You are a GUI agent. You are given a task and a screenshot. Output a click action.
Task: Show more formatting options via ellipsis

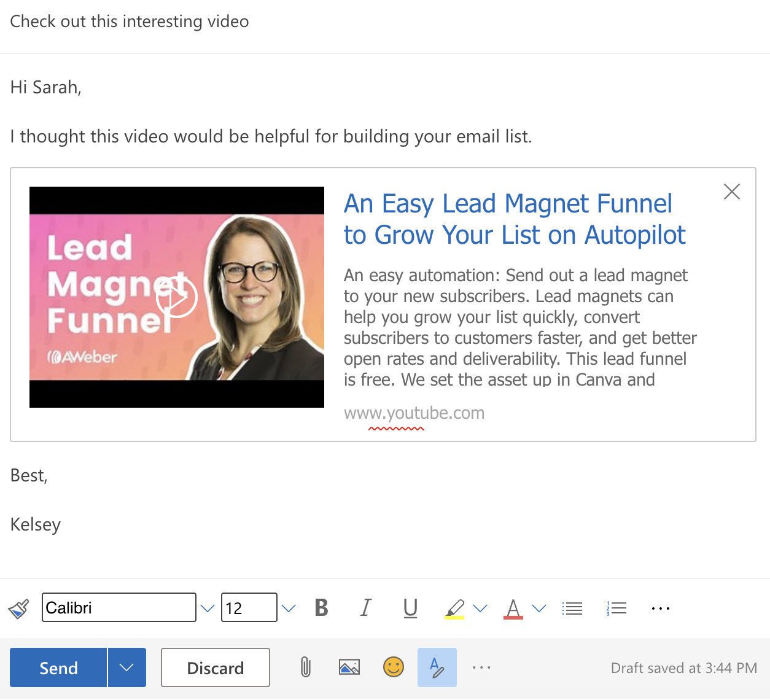pyautogui.click(x=661, y=608)
